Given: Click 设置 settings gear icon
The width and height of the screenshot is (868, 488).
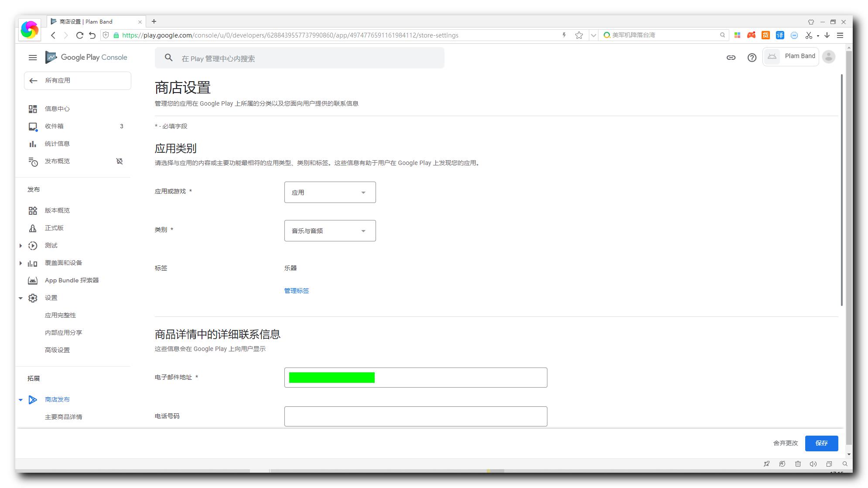Looking at the screenshot, I should coord(34,298).
